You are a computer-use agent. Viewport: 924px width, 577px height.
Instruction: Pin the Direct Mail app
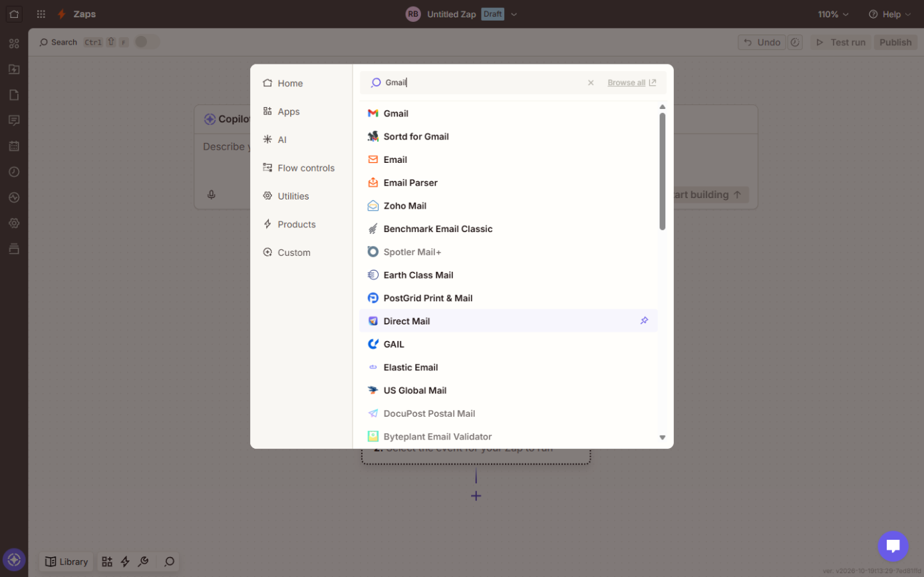[644, 320]
